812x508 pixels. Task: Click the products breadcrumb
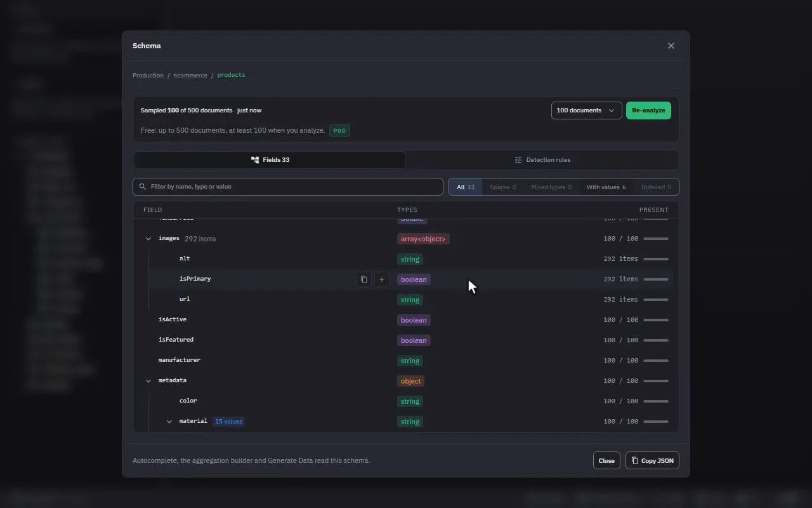[x=231, y=75]
